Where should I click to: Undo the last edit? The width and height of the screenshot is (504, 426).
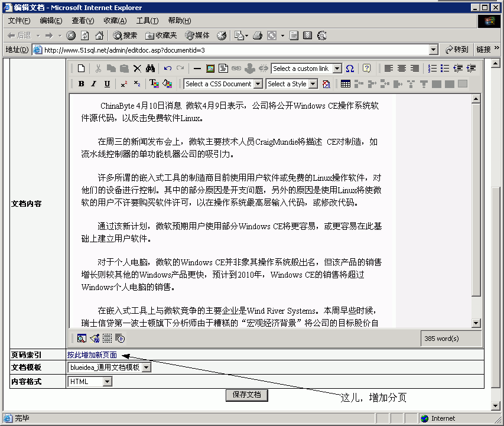tap(167, 69)
